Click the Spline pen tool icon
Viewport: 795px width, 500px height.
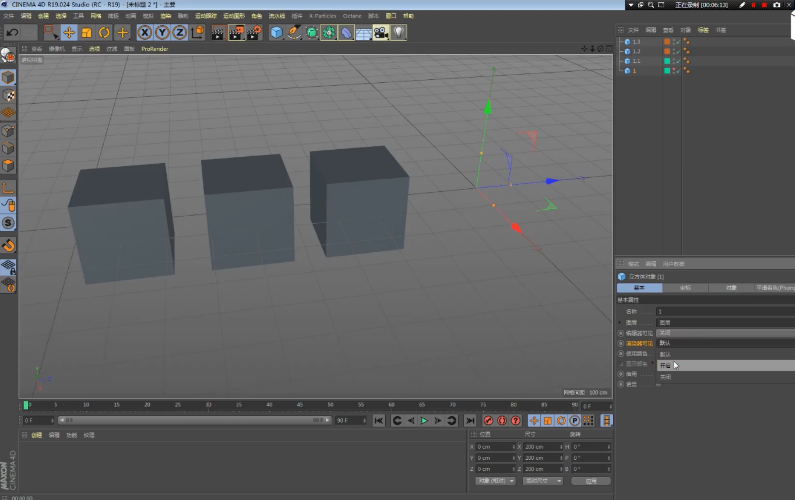point(294,32)
